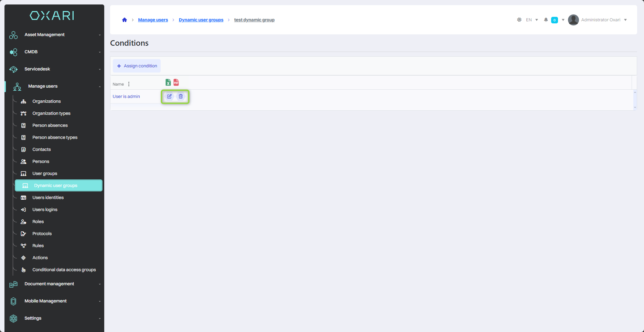Viewport: 644px width, 332px height.
Task: Open Name column options menu
Action: click(x=129, y=84)
